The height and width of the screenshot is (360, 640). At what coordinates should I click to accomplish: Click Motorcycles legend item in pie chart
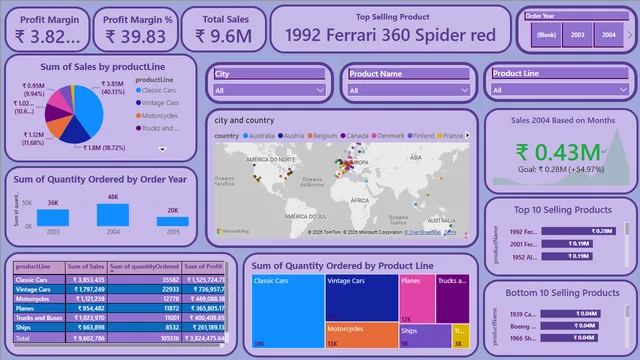pyautogui.click(x=157, y=116)
